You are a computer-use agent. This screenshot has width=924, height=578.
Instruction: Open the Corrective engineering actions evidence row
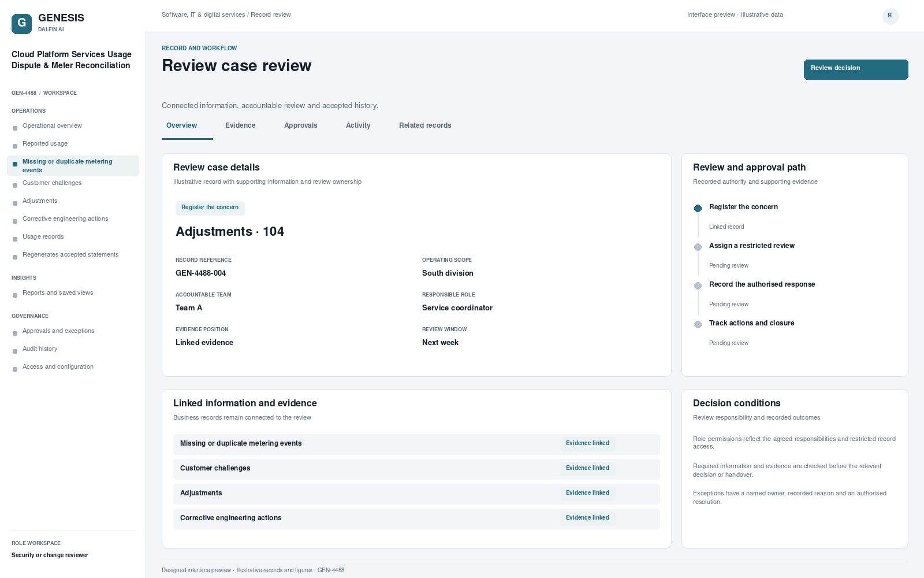coord(416,518)
